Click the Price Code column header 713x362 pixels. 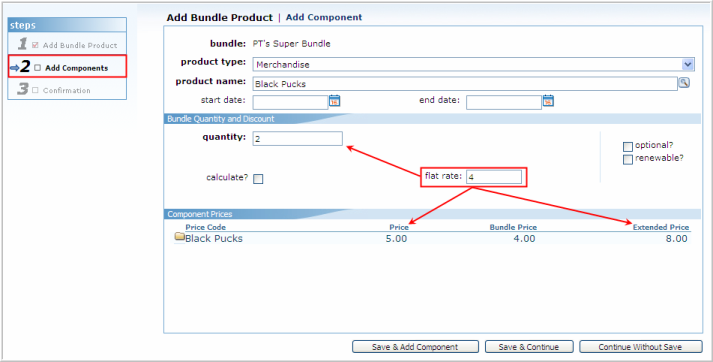206,227
